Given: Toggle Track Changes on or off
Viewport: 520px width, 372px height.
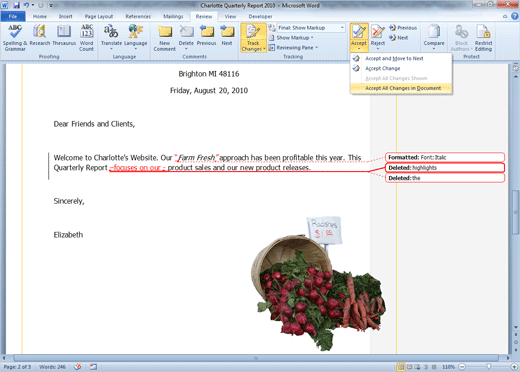Looking at the screenshot, I should [x=253, y=32].
